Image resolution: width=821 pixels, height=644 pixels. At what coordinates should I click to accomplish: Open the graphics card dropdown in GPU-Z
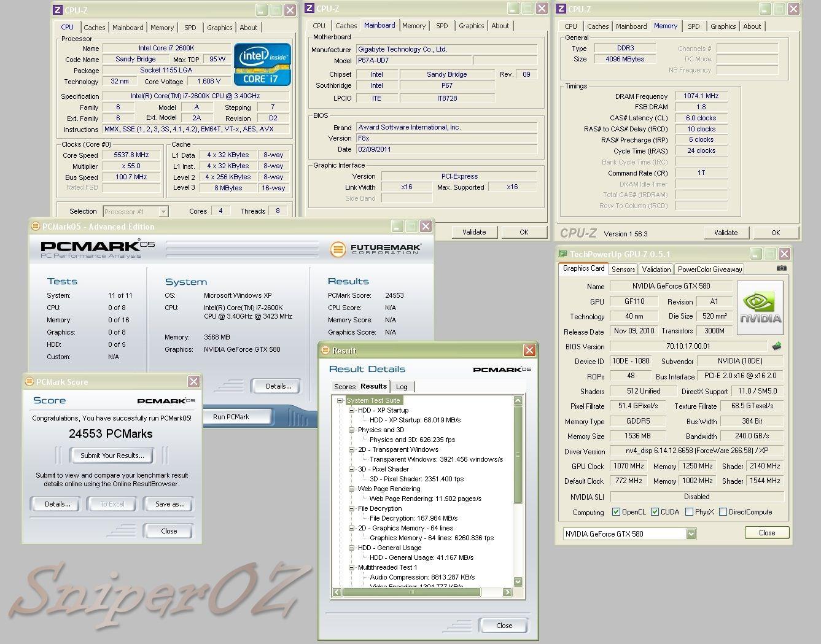point(691,533)
